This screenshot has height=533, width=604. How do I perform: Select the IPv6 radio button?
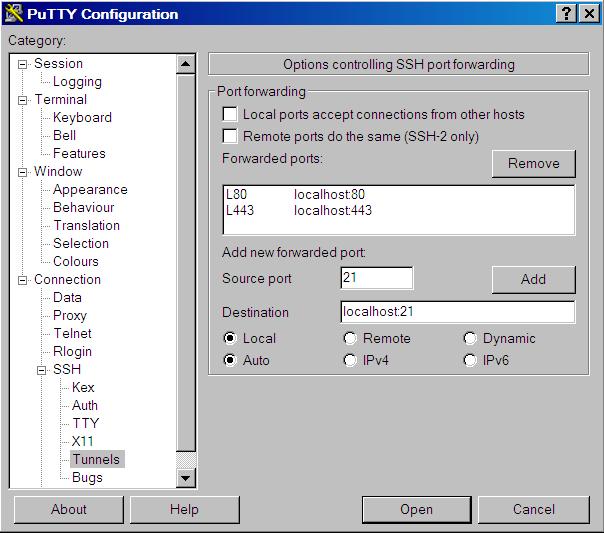pyautogui.click(x=470, y=360)
